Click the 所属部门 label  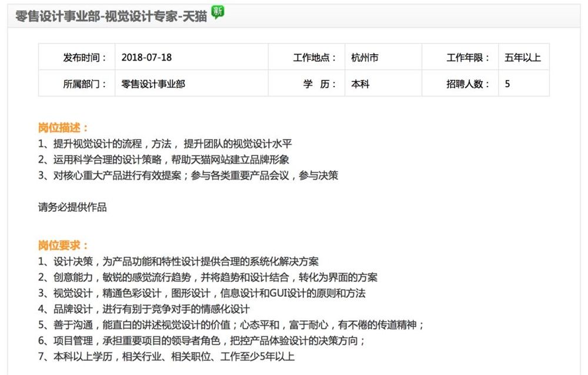pyautogui.click(x=84, y=84)
